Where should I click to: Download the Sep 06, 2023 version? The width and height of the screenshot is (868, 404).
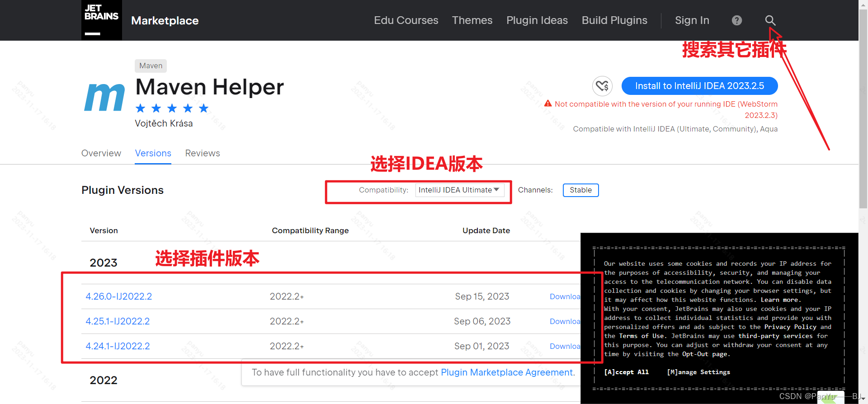coord(565,321)
